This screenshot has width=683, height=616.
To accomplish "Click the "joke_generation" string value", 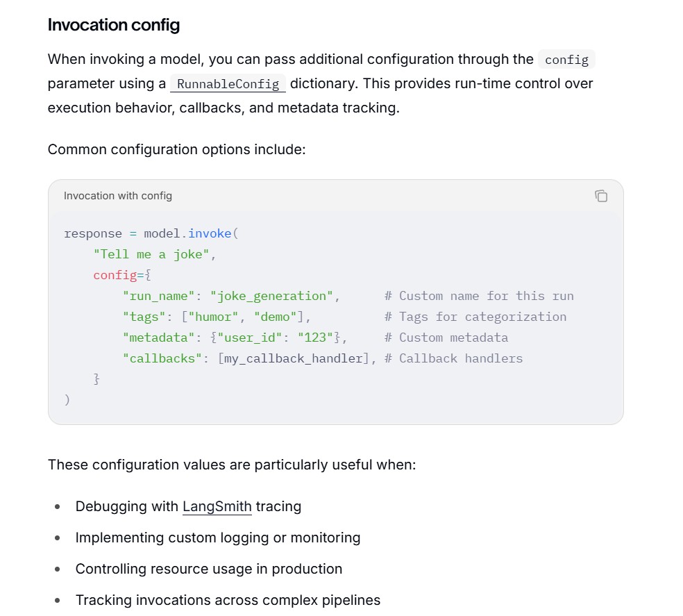I will pos(271,296).
